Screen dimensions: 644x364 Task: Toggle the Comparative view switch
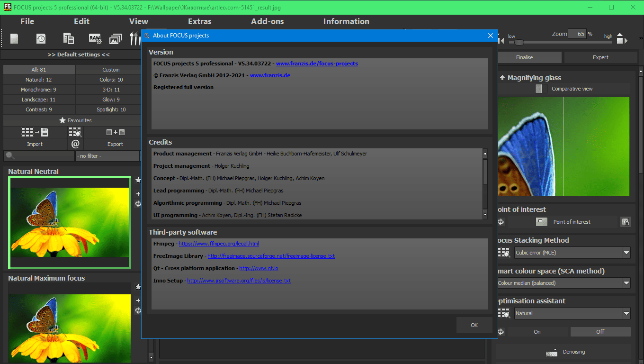(x=541, y=89)
